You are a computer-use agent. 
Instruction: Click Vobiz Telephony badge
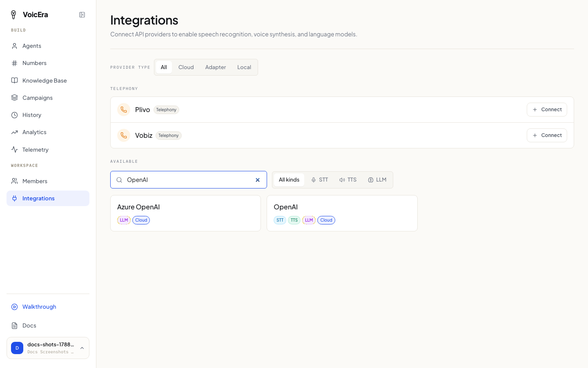(x=169, y=135)
